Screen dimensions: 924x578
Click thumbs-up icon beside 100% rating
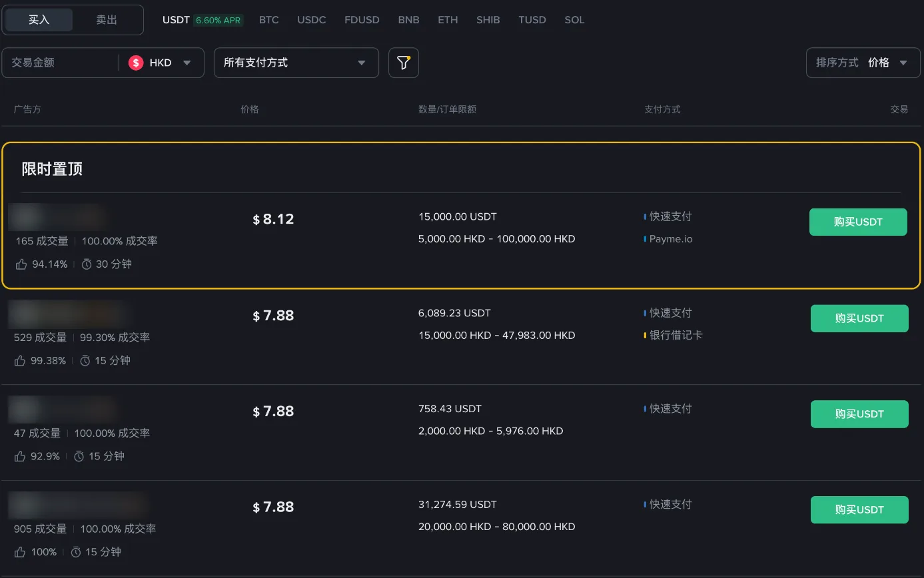click(20, 552)
